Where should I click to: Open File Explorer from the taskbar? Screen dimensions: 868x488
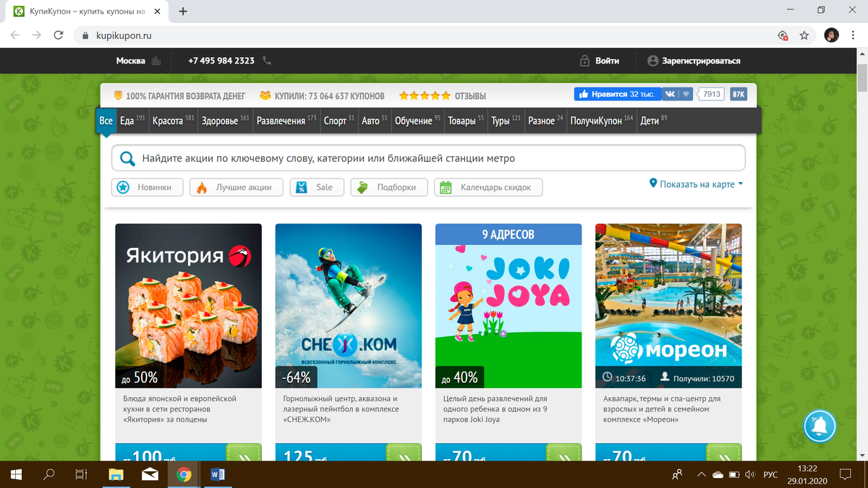(x=116, y=474)
